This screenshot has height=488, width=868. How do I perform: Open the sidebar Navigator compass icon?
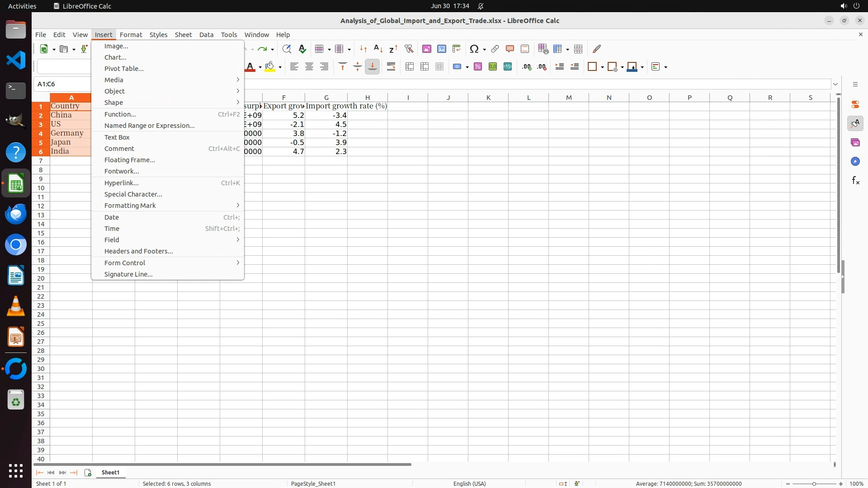point(855,161)
